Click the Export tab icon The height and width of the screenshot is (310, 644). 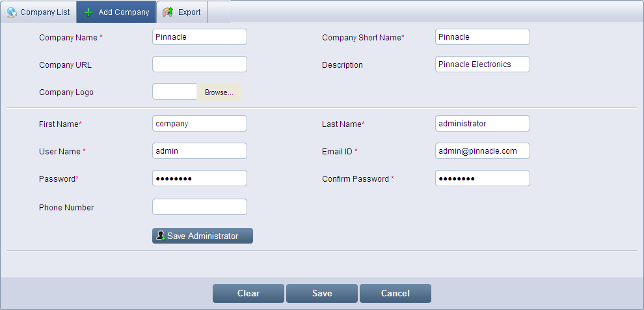point(168,12)
